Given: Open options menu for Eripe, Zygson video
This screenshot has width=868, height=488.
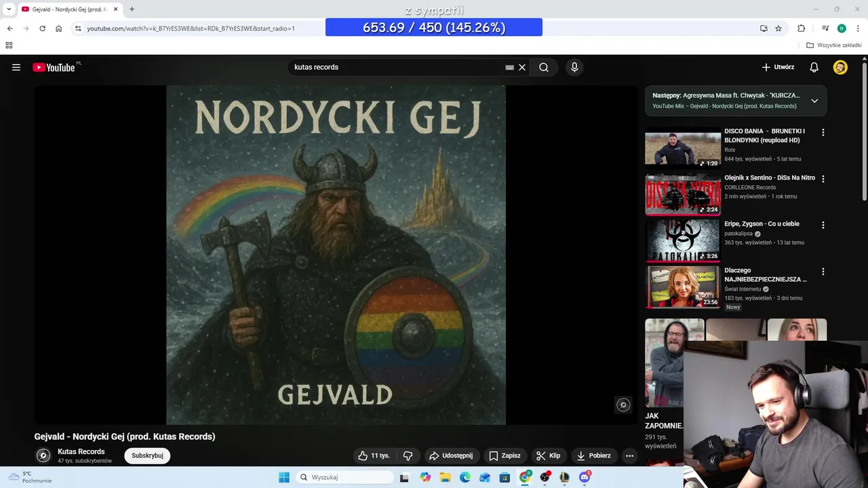Looking at the screenshot, I should (x=823, y=225).
